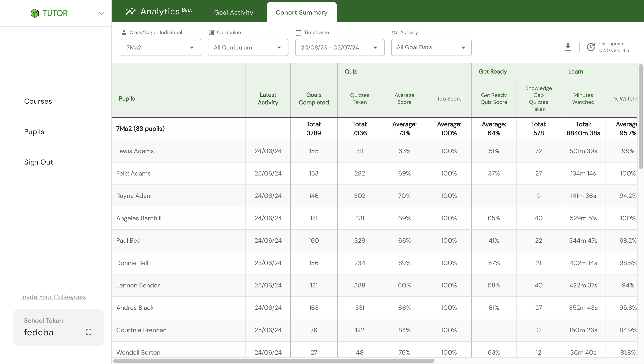This screenshot has height=364, width=644.
Task: Click the Activity search-list icon
Action: coord(394,32)
